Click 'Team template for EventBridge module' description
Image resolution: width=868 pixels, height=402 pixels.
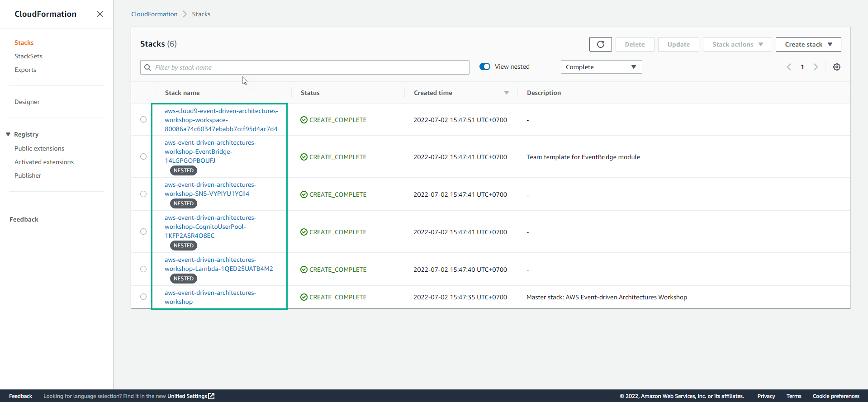click(x=583, y=157)
